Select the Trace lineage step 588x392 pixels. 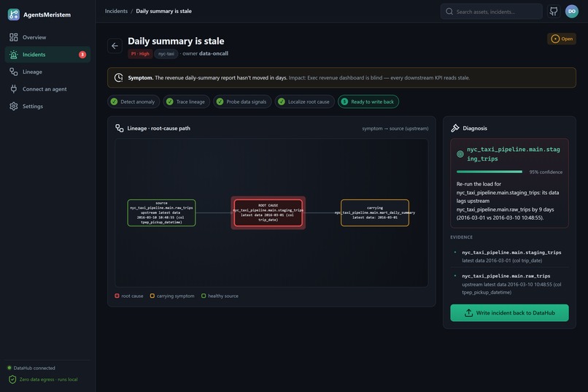(186, 101)
